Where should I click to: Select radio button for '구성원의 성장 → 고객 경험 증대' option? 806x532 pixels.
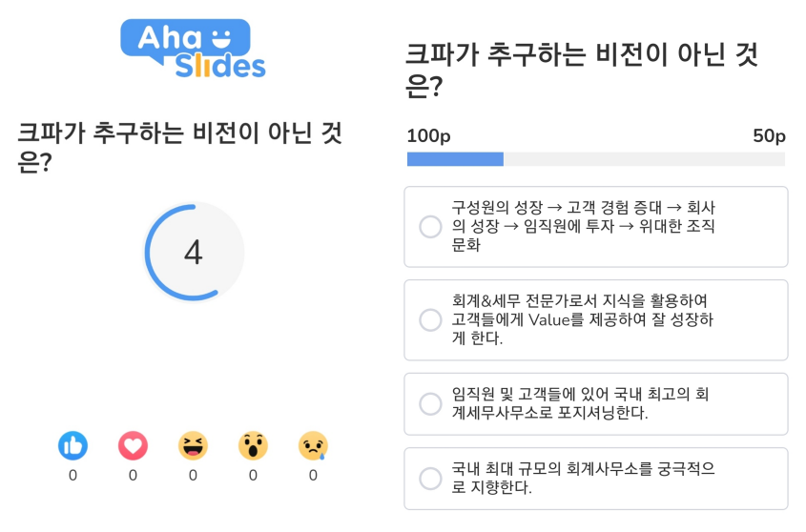pos(430,227)
